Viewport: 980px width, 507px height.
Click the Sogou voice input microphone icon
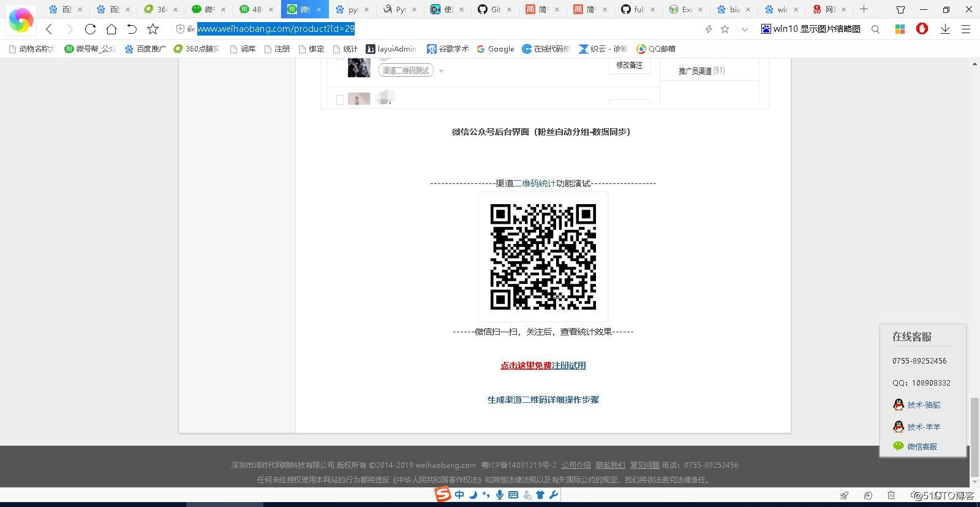[x=500, y=495]
